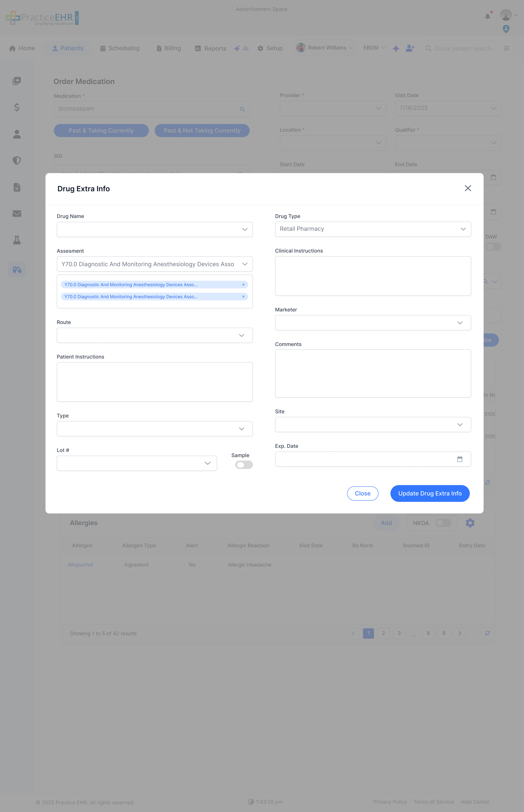Open the AI sparkle feature in the top bar
The height and width of the screenshot is (812, 524).
point(241,48)
